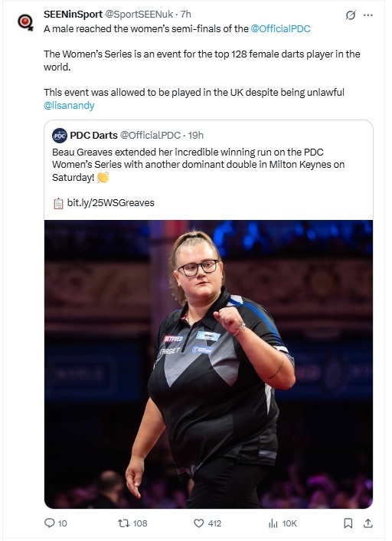392x541 pixels.
Task: Click the SEENinSport display name
Action: [x=73, y=14]
